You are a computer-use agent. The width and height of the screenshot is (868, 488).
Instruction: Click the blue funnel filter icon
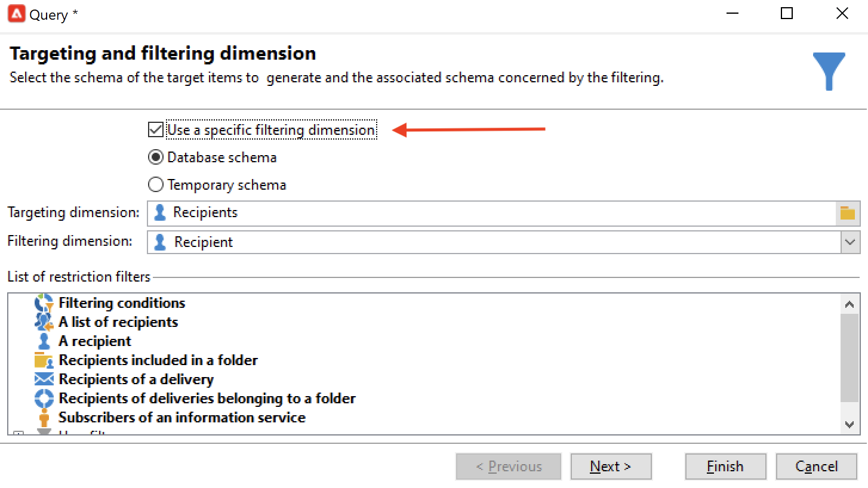tap(829, 72)
